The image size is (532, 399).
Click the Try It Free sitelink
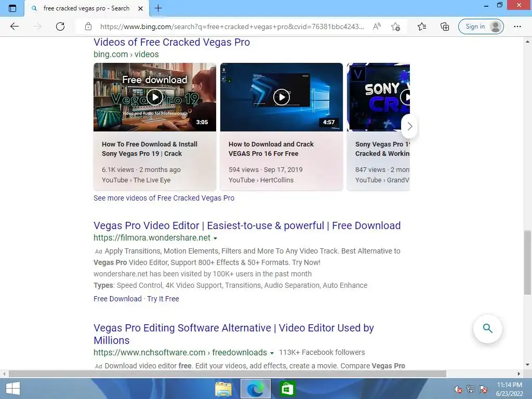163,299
